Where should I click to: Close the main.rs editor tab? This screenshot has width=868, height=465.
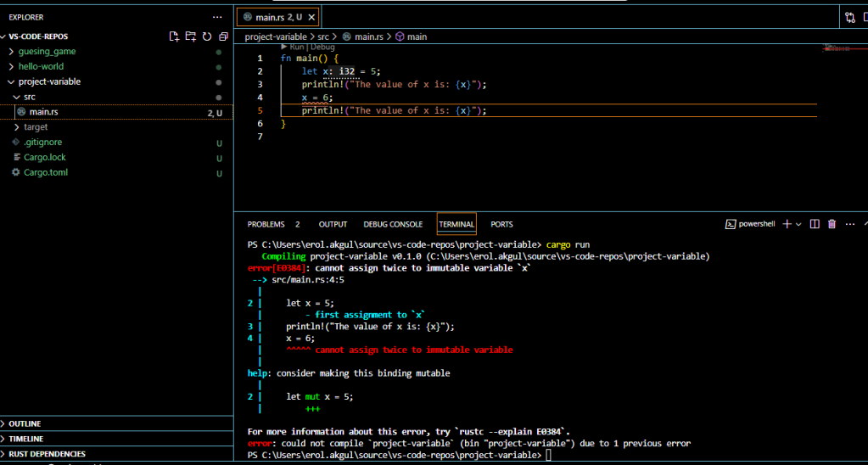tap(311, 17)
